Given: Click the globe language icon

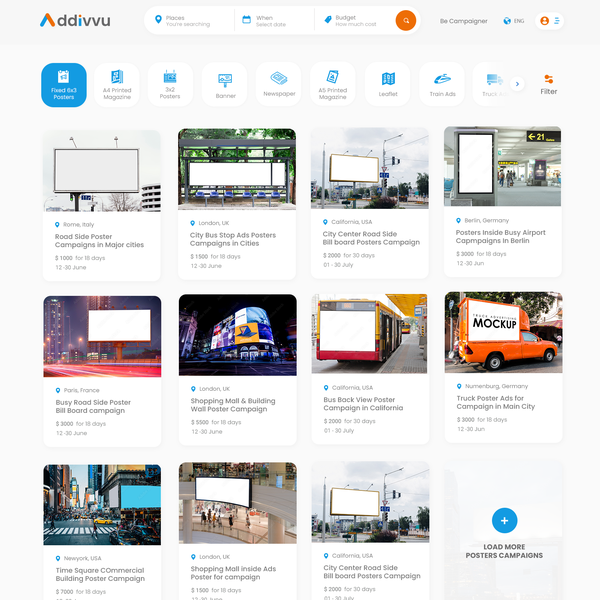Looking at the screenshot, I should coord(507,21).
